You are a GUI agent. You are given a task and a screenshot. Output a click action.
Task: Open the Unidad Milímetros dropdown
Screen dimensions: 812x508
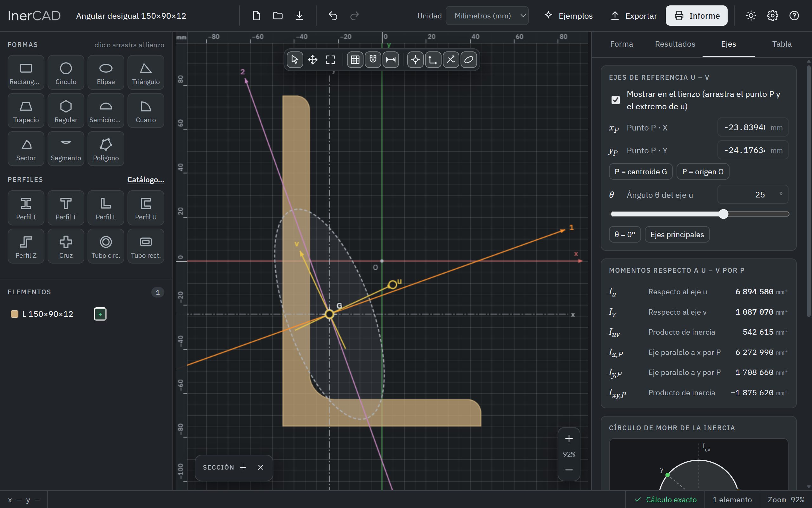[x=487, y=16]
